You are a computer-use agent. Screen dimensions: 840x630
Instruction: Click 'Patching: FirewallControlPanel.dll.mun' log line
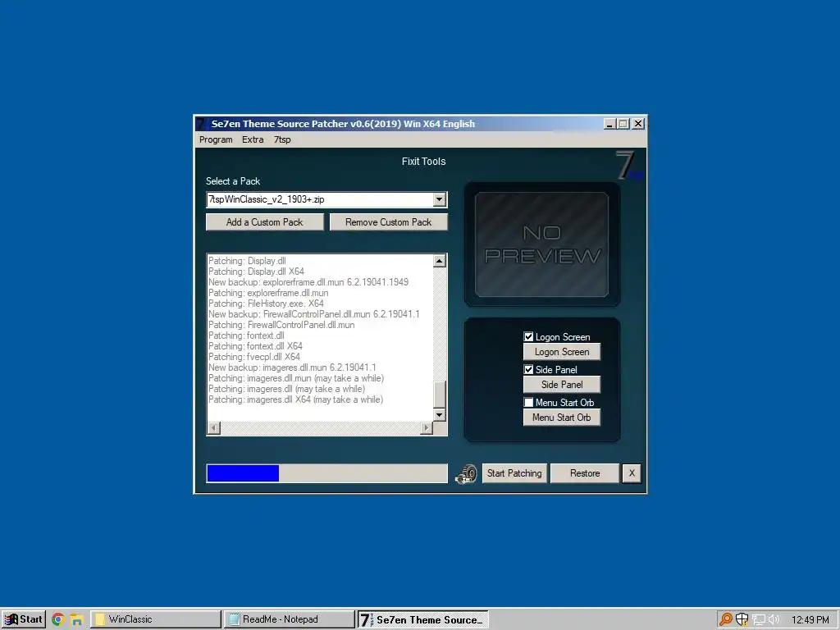[x=281, y=325]
